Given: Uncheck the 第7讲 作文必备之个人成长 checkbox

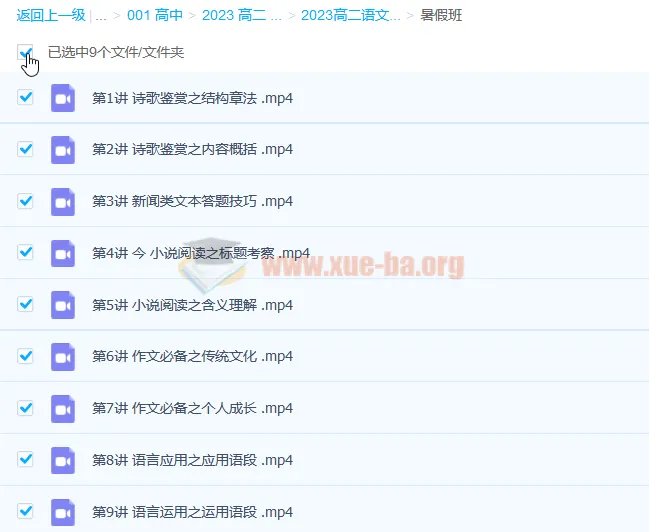Looking at the screenshot, I should 25,408.
